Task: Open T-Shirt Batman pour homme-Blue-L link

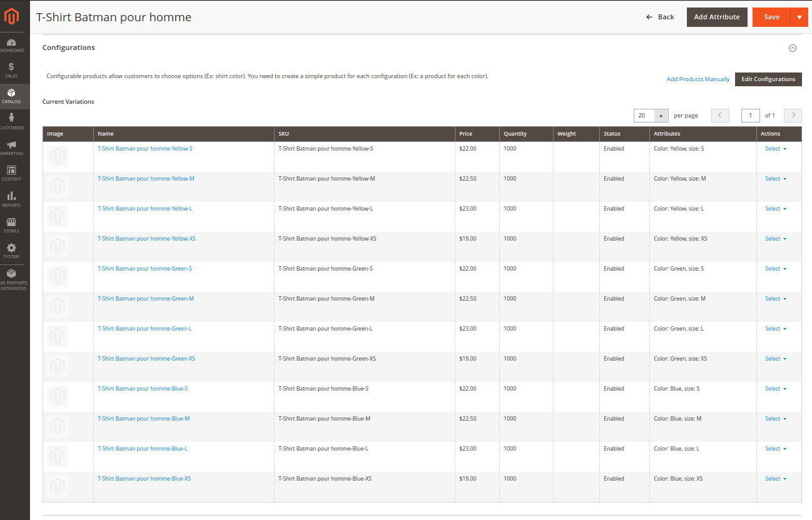Action: point(143,449)
